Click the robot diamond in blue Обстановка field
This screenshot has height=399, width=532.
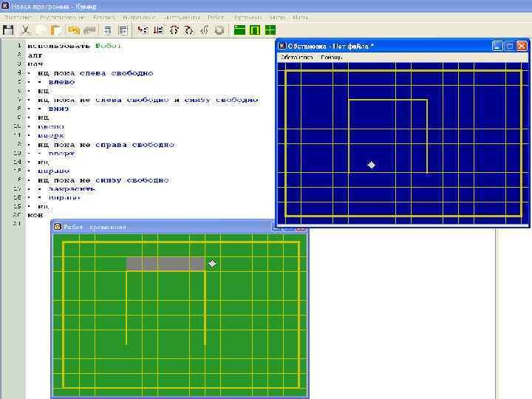click(x=372, y=165)
